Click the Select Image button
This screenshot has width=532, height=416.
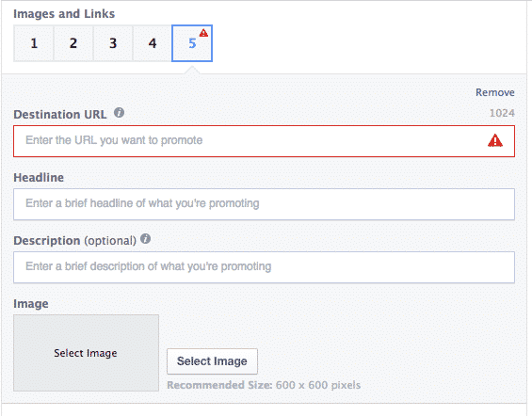pos(212,361)
